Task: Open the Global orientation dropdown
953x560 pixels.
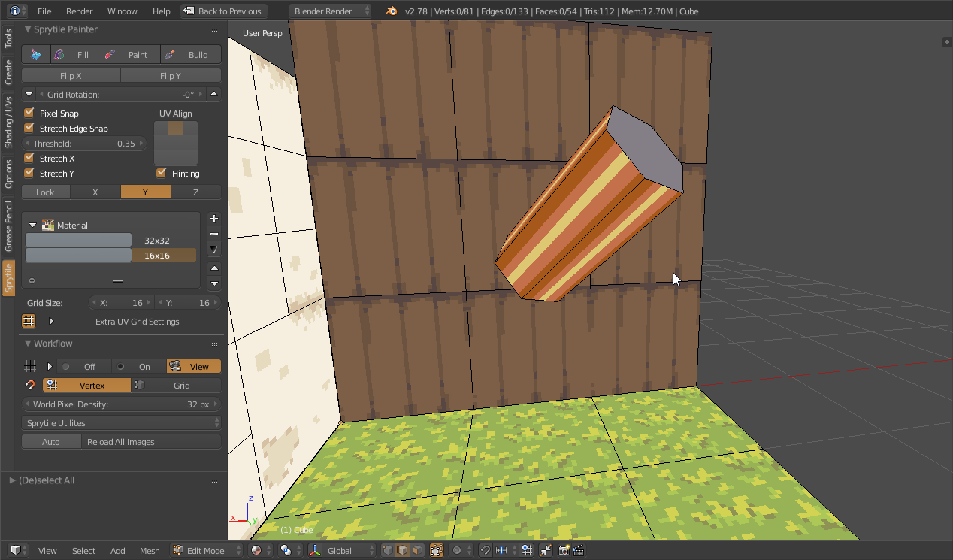Action: pyautogui.click(x=341, y=551)
